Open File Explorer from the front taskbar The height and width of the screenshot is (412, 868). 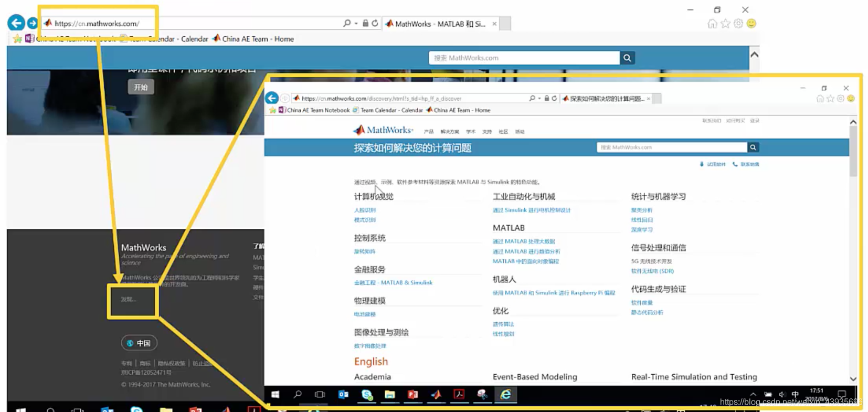(x=390, y=394)
